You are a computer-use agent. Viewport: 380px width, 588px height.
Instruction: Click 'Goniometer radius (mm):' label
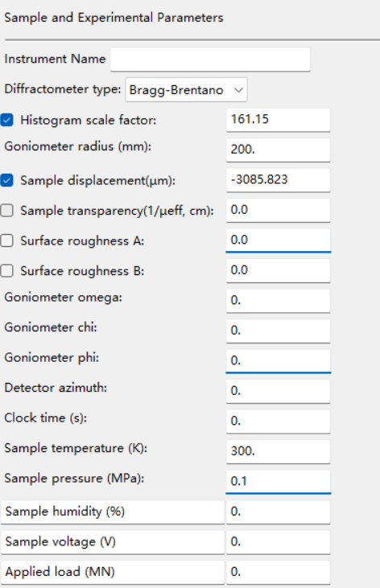(x=78, y=146)
